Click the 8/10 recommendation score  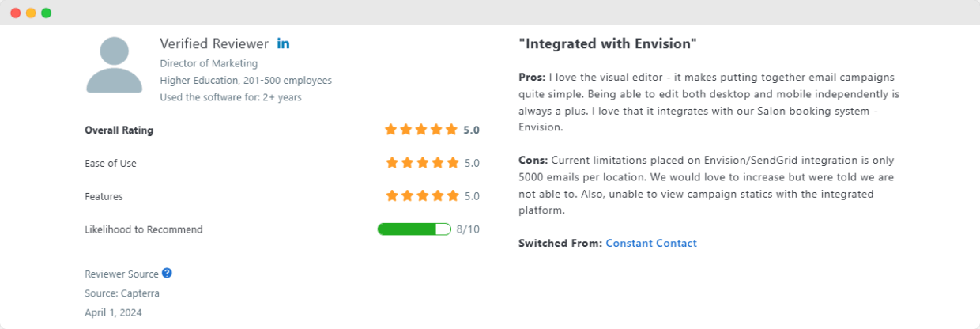[x=468, y=229]
